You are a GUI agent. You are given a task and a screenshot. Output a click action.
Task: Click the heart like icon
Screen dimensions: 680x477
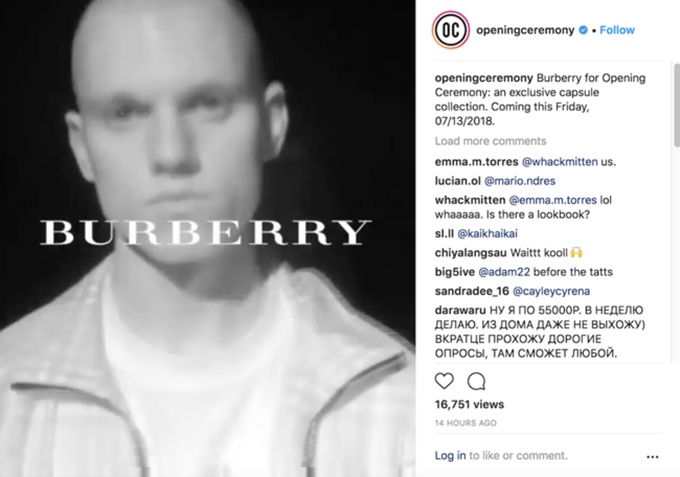[x=444, y=381]
